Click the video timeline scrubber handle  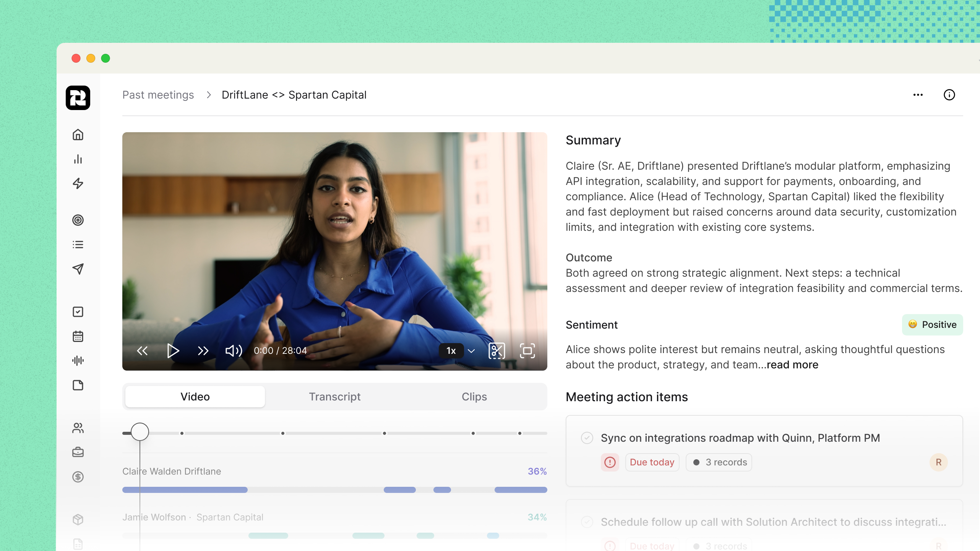click(x=140, y=432)
